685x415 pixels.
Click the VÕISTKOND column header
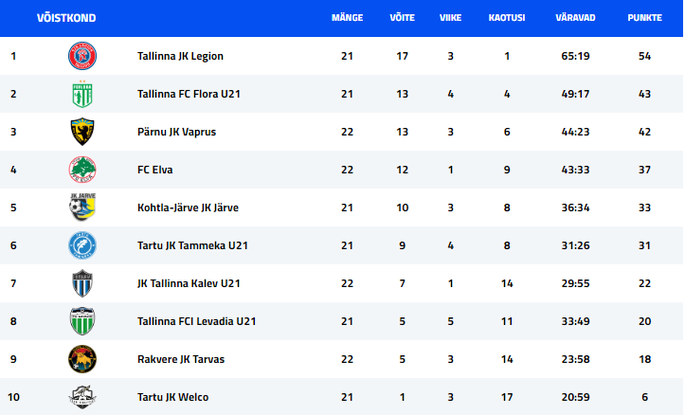tap(66, 18)
